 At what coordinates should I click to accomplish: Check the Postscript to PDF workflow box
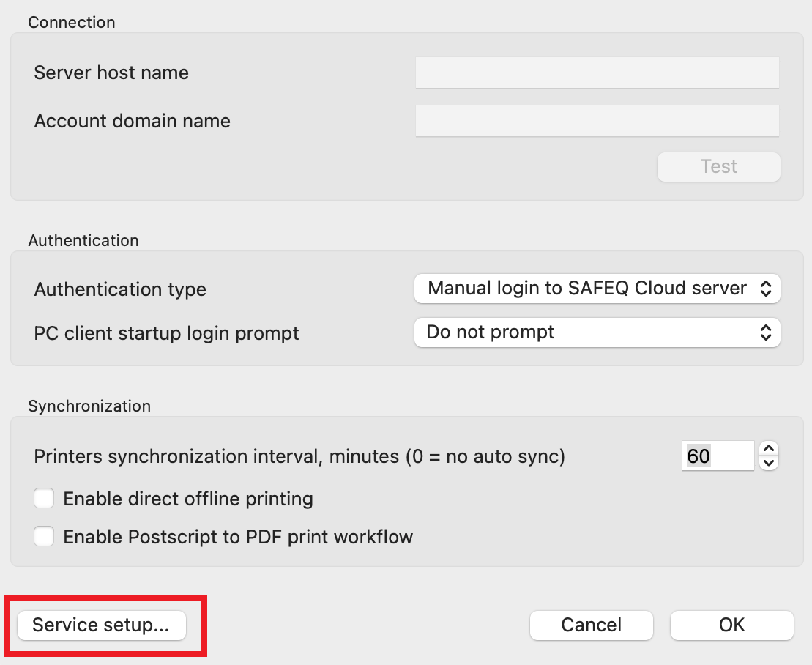[45, 537]
